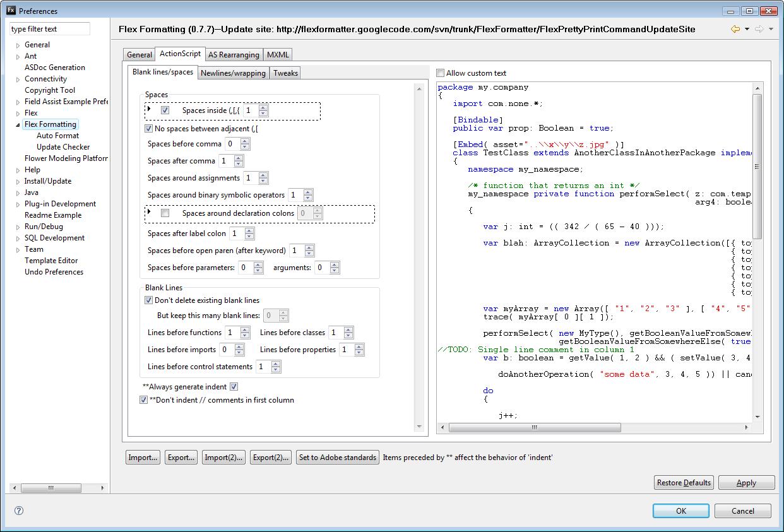Confirm with the OK button
The width and height of the screenshot is (784, 532).
[x=680, y=511]
